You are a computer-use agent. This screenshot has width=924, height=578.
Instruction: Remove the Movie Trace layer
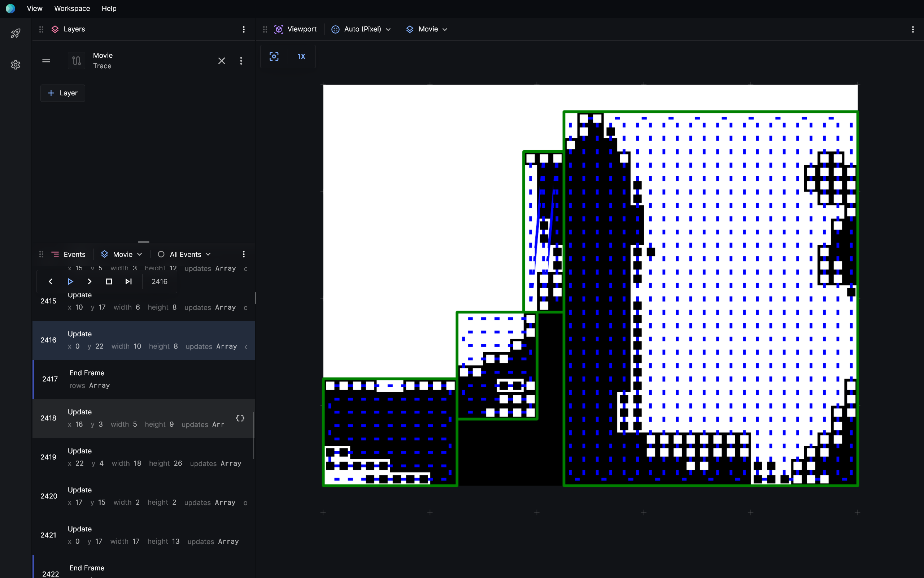click(222, 61)
